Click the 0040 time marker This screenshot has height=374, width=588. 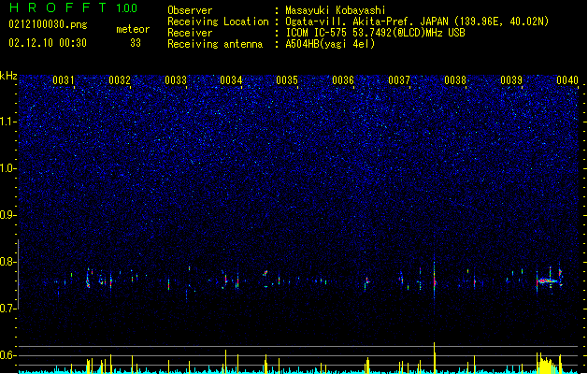pos(567,80)
